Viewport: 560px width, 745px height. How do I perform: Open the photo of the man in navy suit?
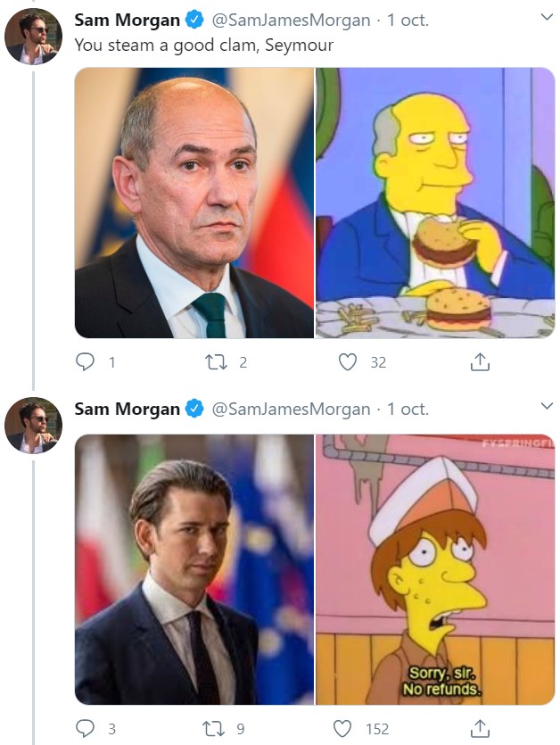pos(194,569)
